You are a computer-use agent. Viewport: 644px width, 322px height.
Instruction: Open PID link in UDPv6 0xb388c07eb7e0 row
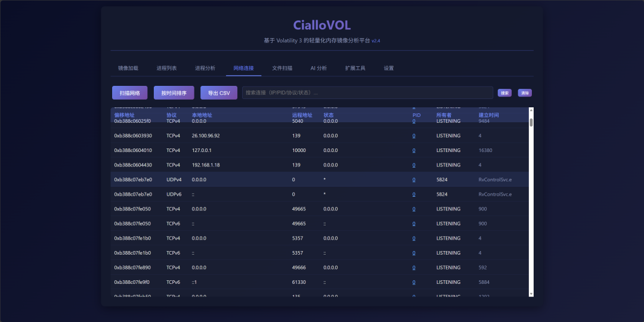coord(414,194)
